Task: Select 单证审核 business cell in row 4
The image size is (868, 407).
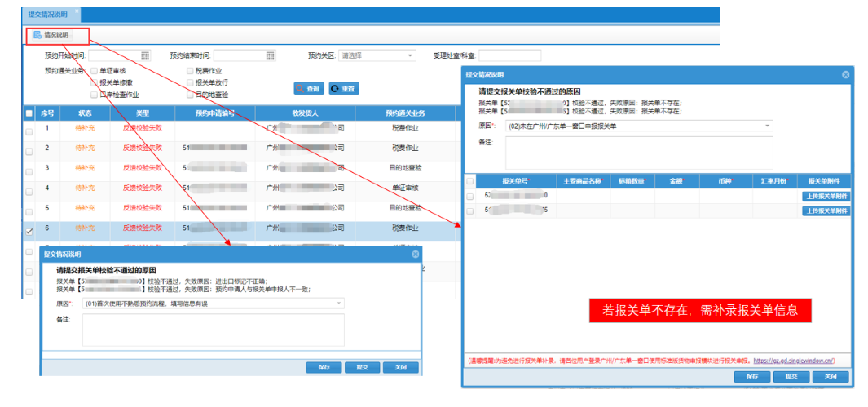Action: [x=405, y=188]
